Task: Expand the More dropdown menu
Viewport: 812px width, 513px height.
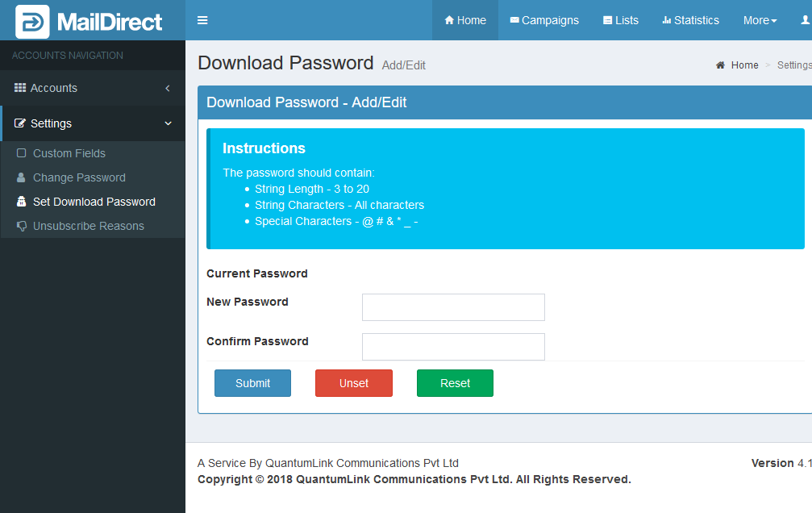Action: 760,20
